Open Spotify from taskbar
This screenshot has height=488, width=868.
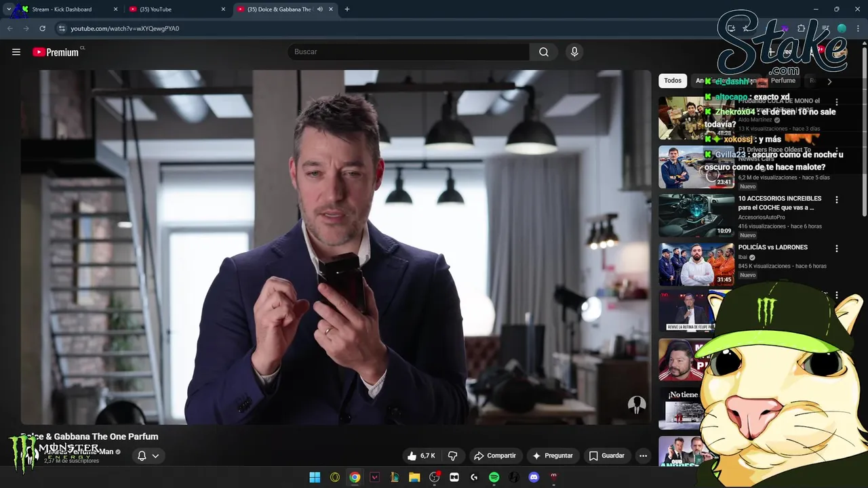494,477
